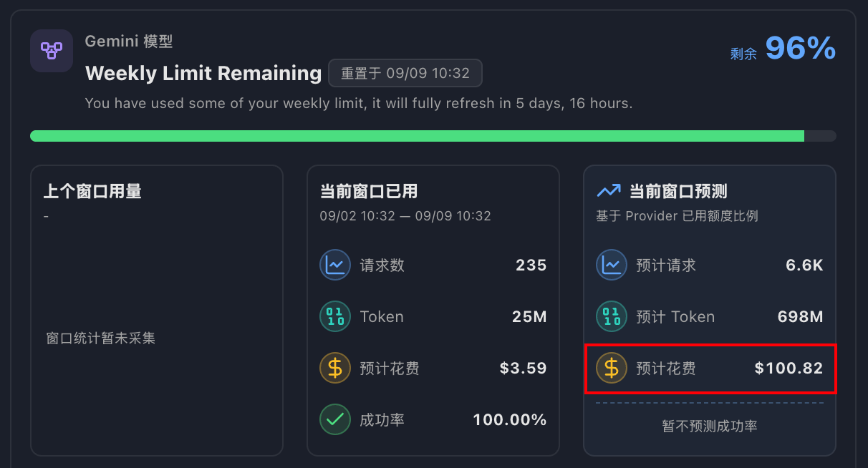Click the 预计花费 $100.82 row
Image resolution: width=868 pixels, height=468 pixels.
click(x=710, y=369)
